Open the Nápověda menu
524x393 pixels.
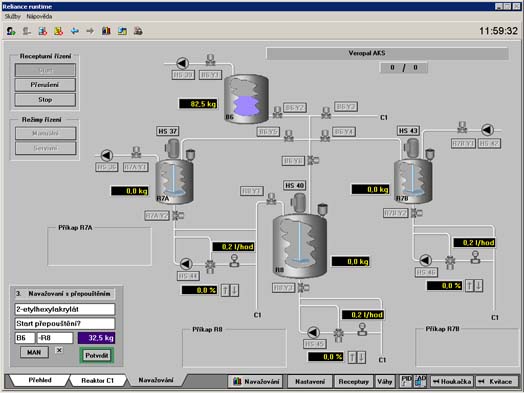39,16
